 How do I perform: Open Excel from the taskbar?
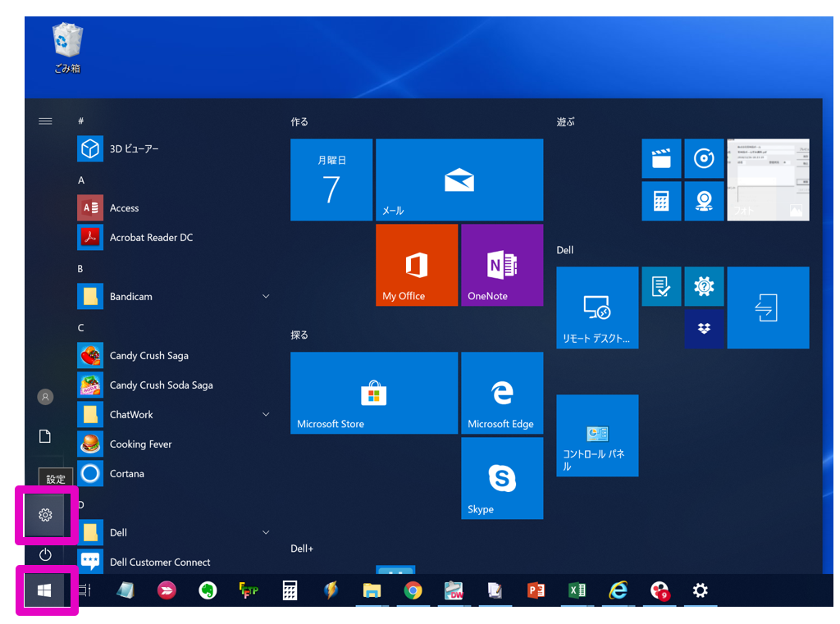(x=577, y=590)
